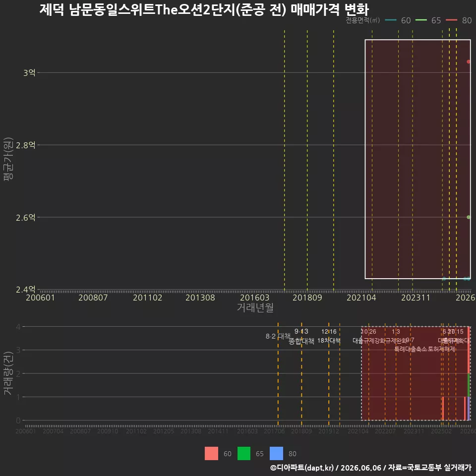Click '201205' on the volume chart x-axis
This screenshot has width=476, height=476.
163,431
